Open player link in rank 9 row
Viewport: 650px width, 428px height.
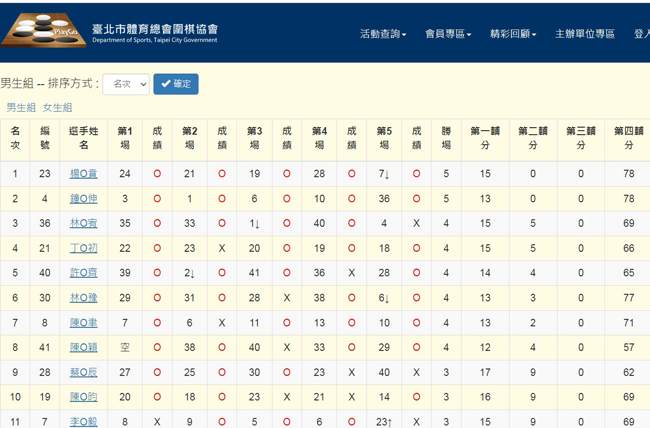click(x=84, y=373)
